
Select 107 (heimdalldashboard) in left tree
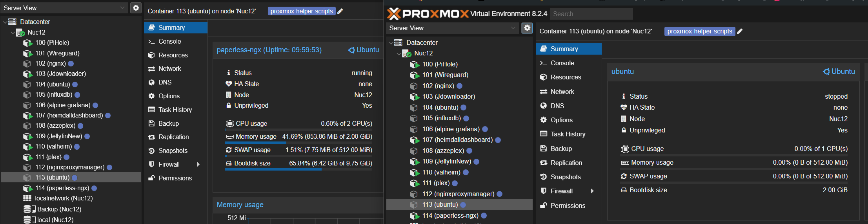point(69,115)
